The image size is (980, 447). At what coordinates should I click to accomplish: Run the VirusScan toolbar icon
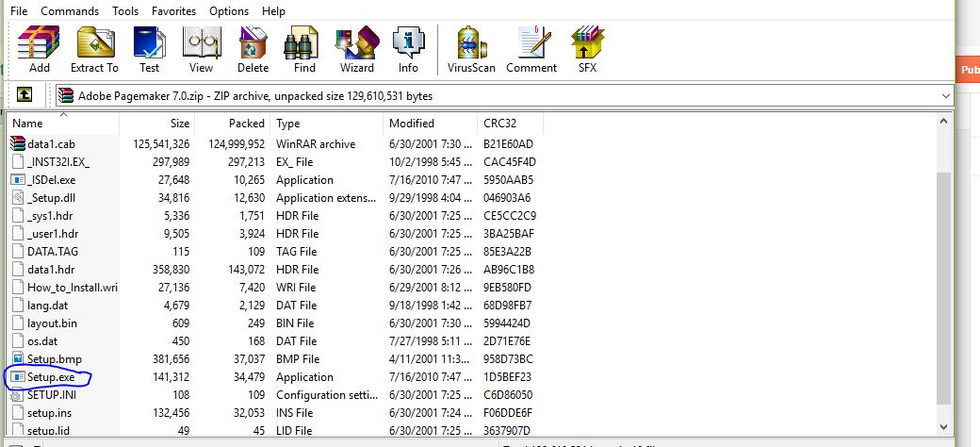point(471,49)
